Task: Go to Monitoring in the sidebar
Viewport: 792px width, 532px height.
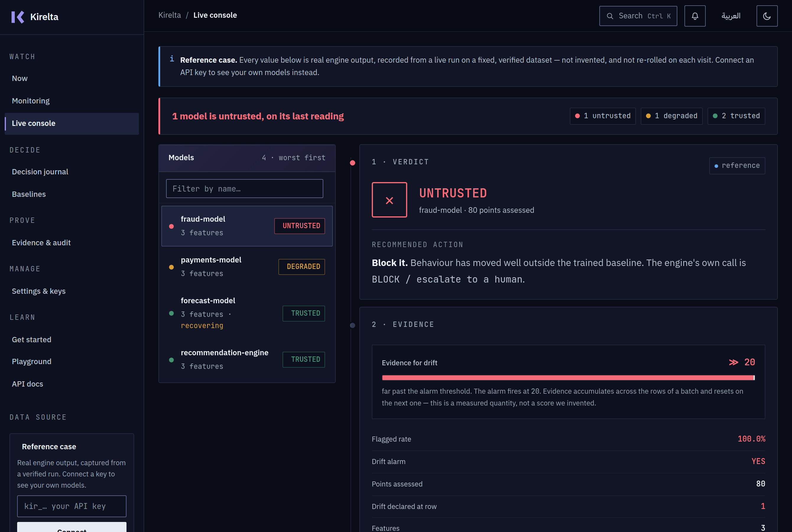Action: 72,101
